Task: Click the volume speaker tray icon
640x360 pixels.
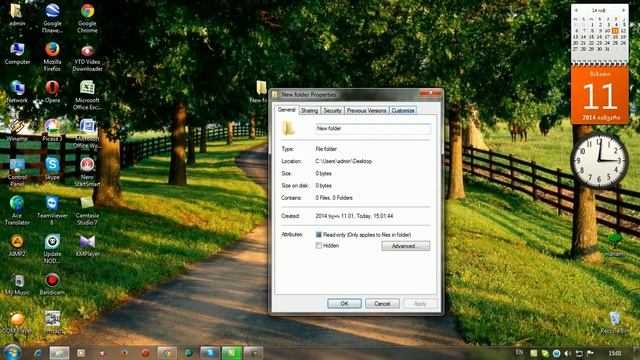Action: point(567,353)
